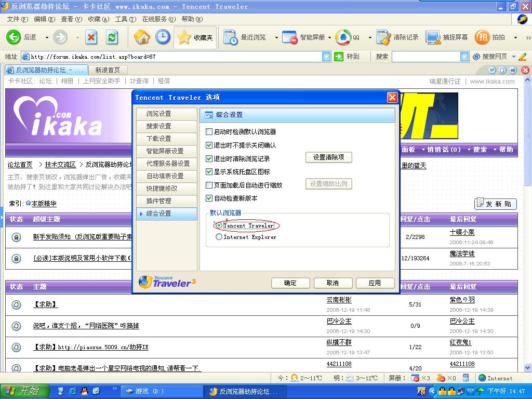This screenshot has width=532, height=399.
Task: Open the History clock icon
Action: pos(163,37)
